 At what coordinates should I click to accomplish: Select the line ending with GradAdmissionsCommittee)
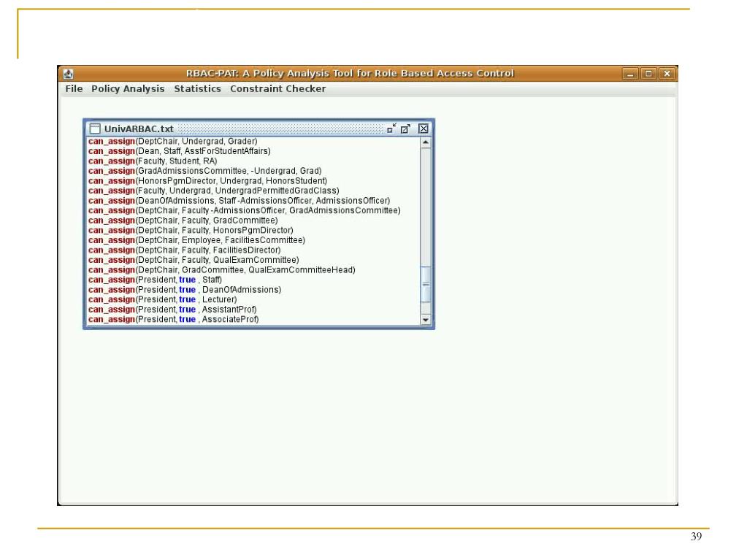coord(245,210)
